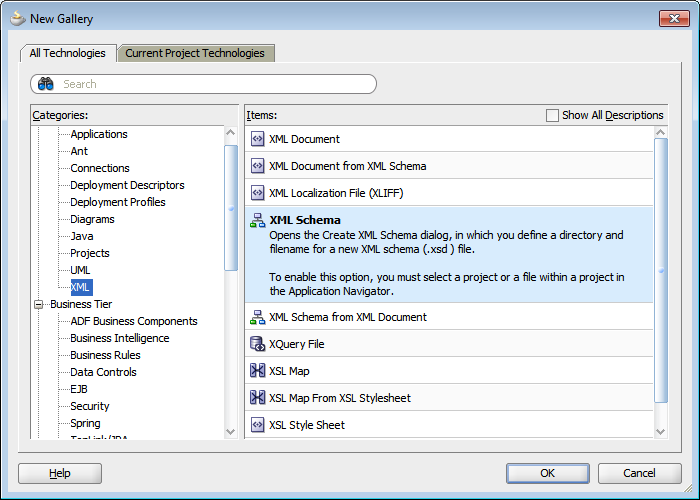Click the Help button

(x=60, y=473)
